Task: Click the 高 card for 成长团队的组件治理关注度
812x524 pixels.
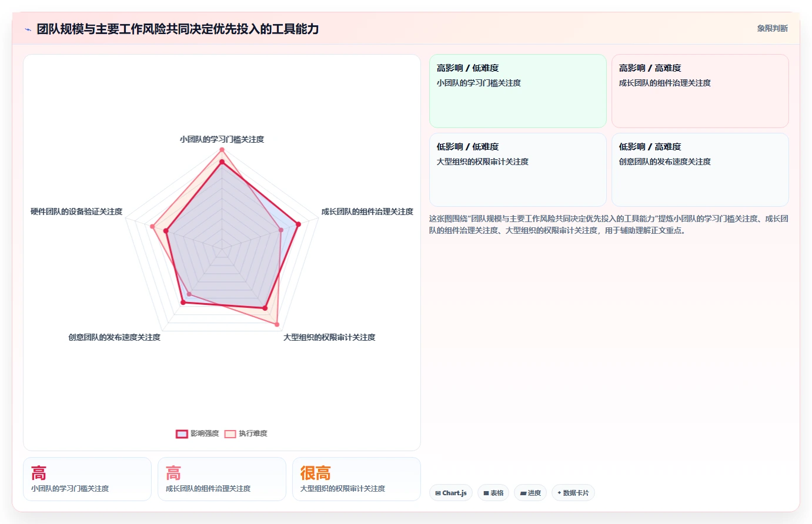Action: (222, 479)
